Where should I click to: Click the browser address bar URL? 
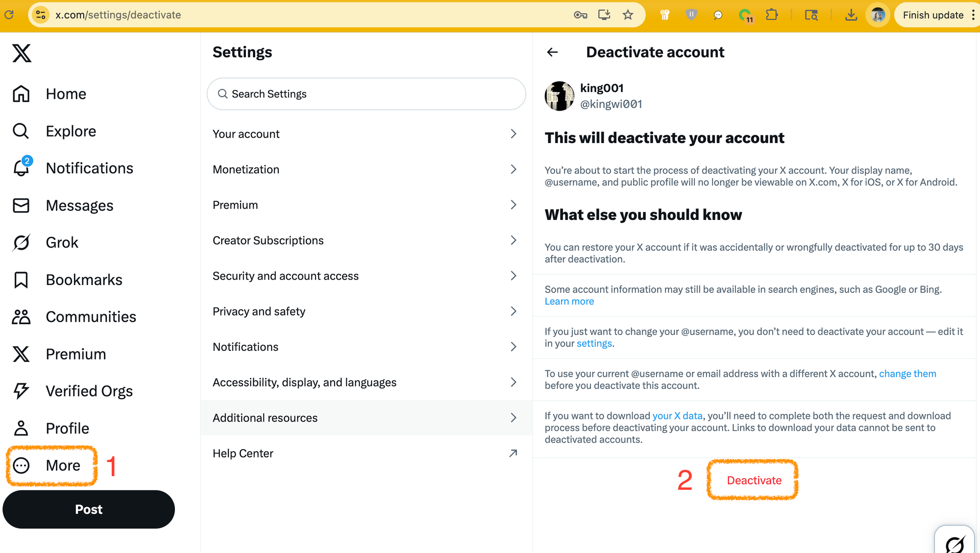[x=118, y=15]
